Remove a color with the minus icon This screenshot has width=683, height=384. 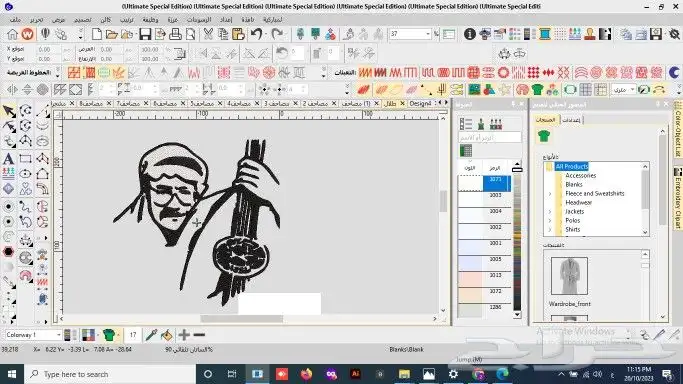[x=199, y=335]
